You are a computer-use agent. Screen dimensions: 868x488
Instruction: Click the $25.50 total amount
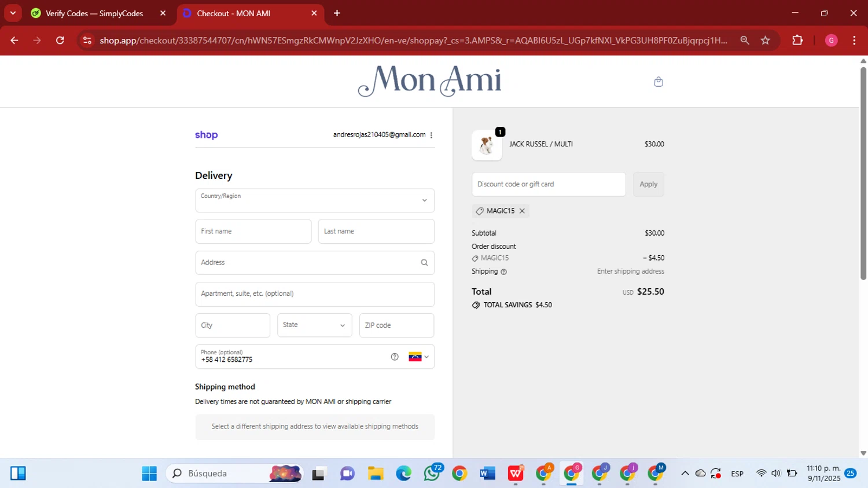[x=650, y=292]
